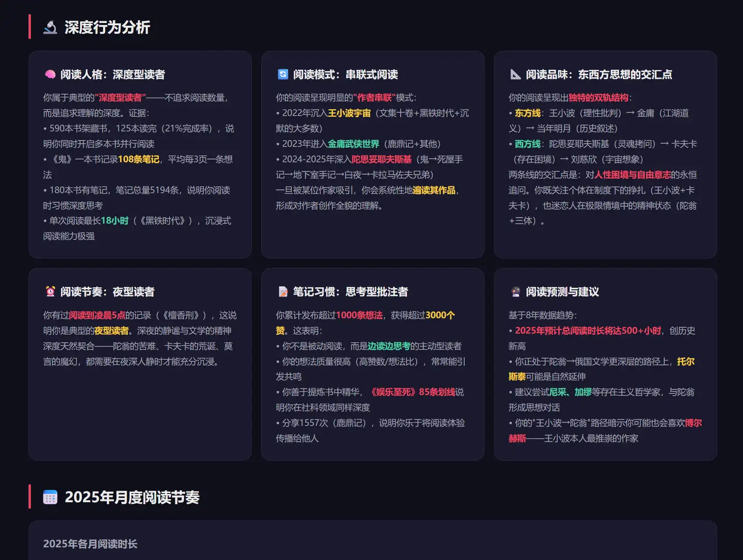Select the 阅读模式:串联式阅读 card title

pyautogui.click(x=345, y=74)
